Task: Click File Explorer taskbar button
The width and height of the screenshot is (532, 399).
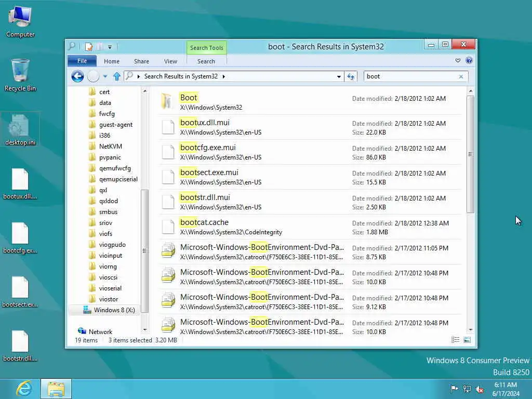Action: 56,389
